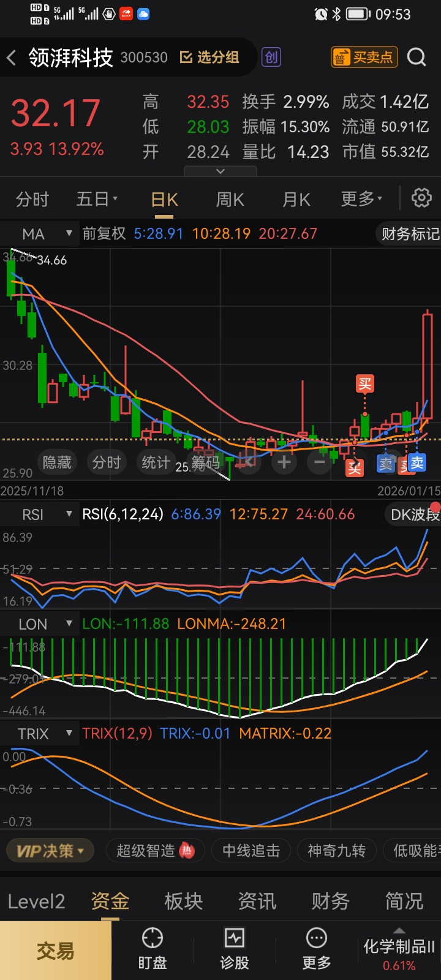Tap the red app notification icon
This screenshot has width=441, height=980.
tap(126, 13)
